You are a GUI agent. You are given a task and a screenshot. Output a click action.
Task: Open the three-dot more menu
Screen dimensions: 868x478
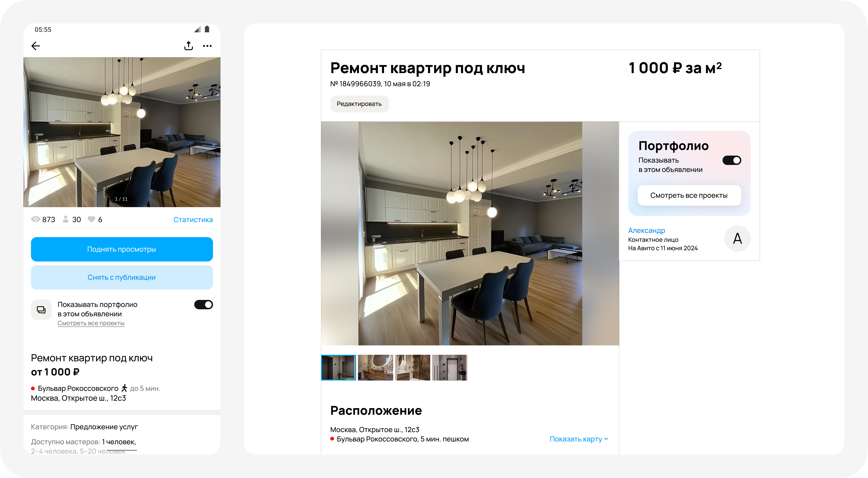[x=207, y=46]
